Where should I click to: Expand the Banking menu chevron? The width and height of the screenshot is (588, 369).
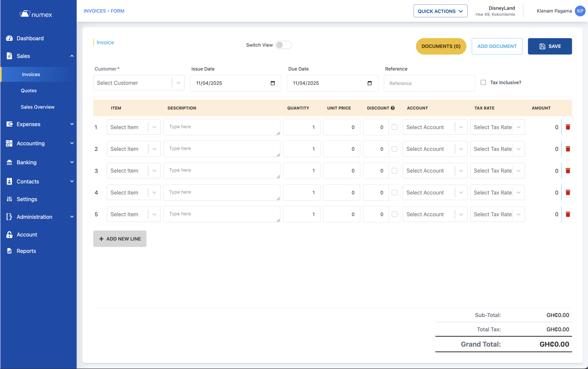tap(72, 162)
